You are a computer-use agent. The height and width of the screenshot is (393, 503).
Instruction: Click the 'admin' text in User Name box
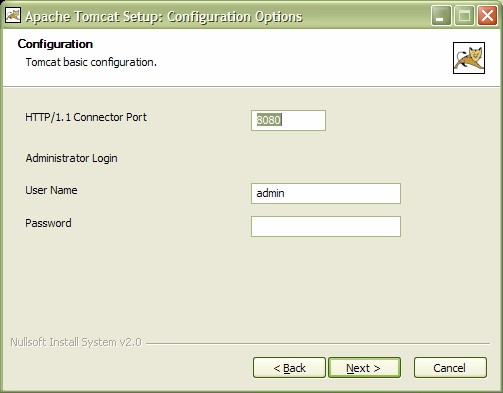pyautogui.click(x=270, y=193)
